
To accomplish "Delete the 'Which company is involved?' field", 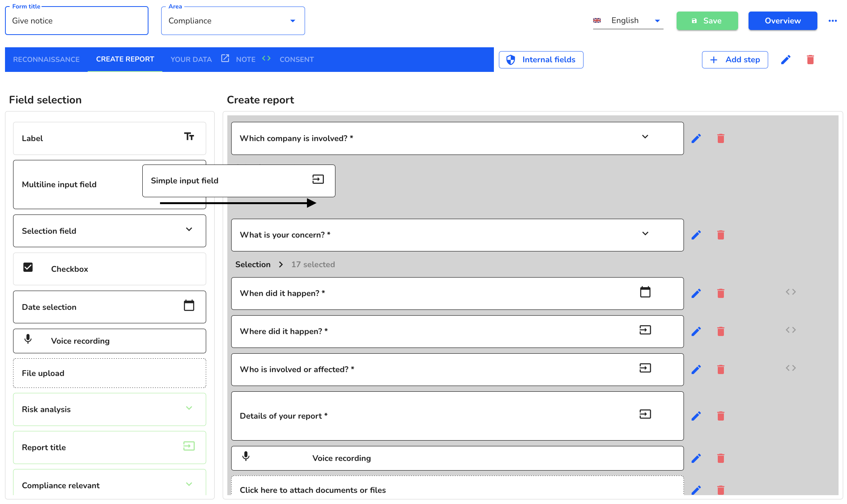I will coord(720,138).
